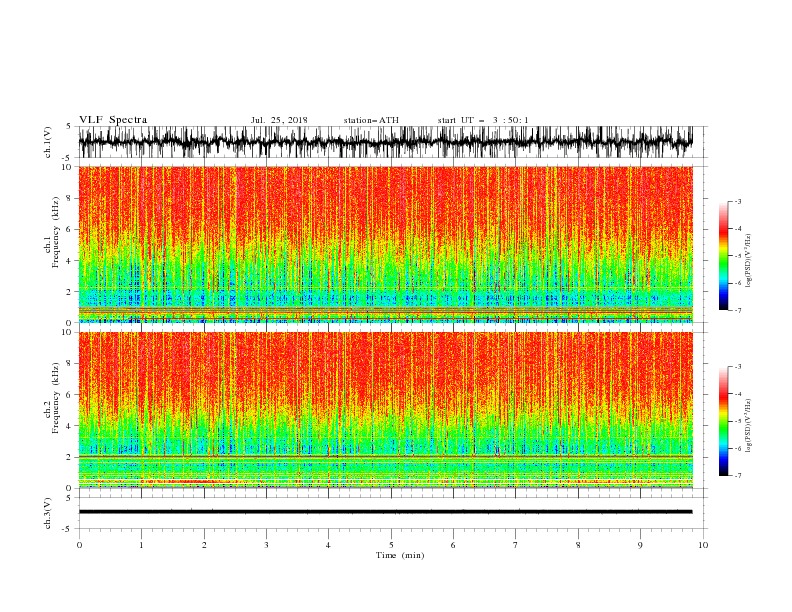Screen dimensions: 792x612
Task: Click inside the ch.1 spectrogram panel
Action: (x=385, y=244)
